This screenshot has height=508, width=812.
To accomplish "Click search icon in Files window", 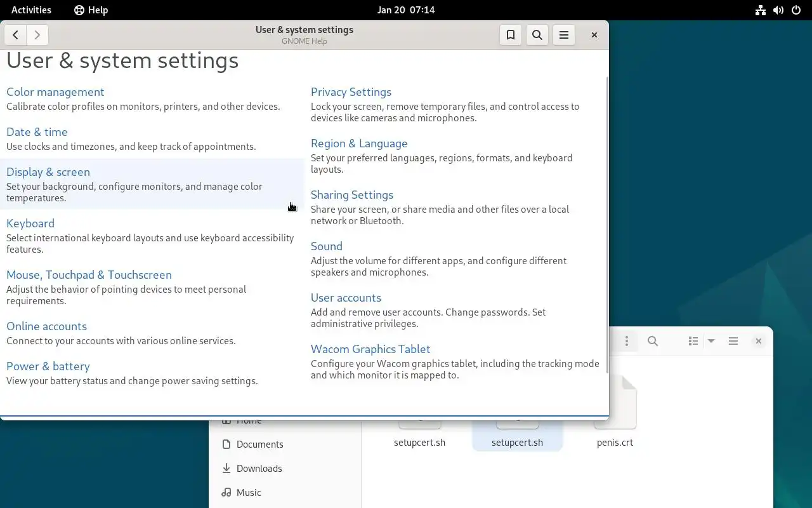I will [653, 341].
